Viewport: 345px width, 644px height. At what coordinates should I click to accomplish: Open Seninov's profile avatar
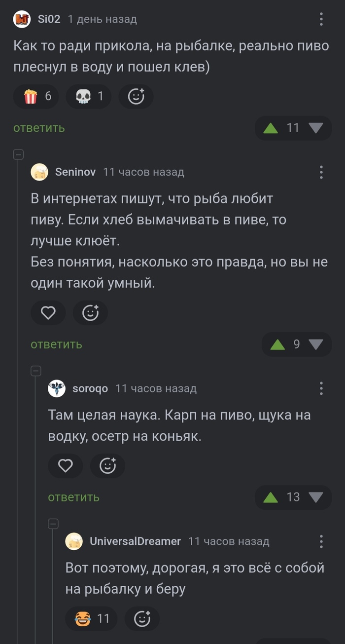(39, 172)
